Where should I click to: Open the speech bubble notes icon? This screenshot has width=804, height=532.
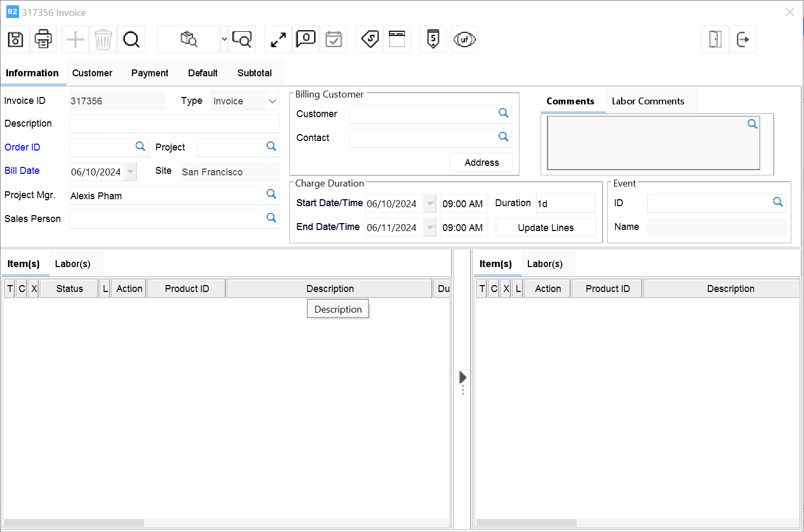306,39
